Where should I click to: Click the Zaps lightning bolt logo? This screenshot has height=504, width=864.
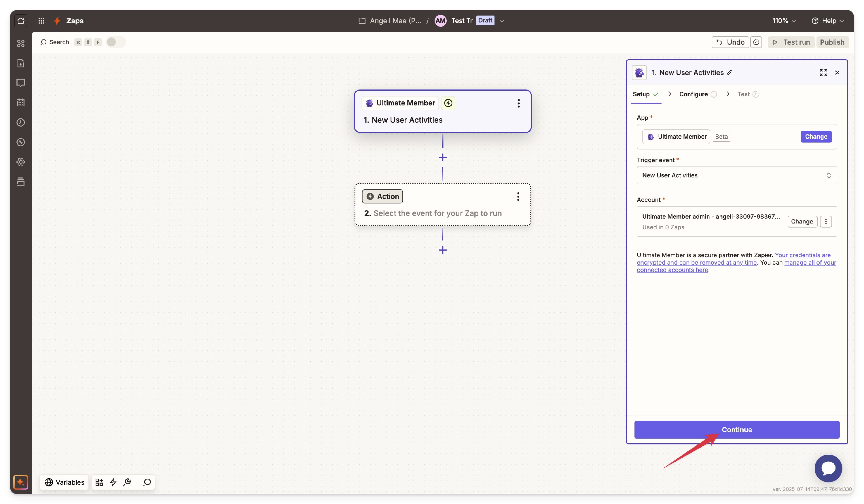pos(57,20)
